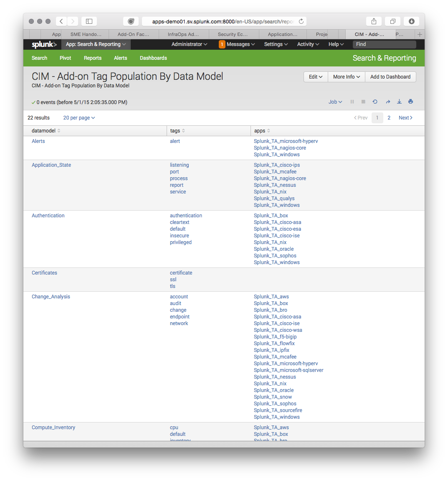Change 20 per page setting

tap(79, 118)
